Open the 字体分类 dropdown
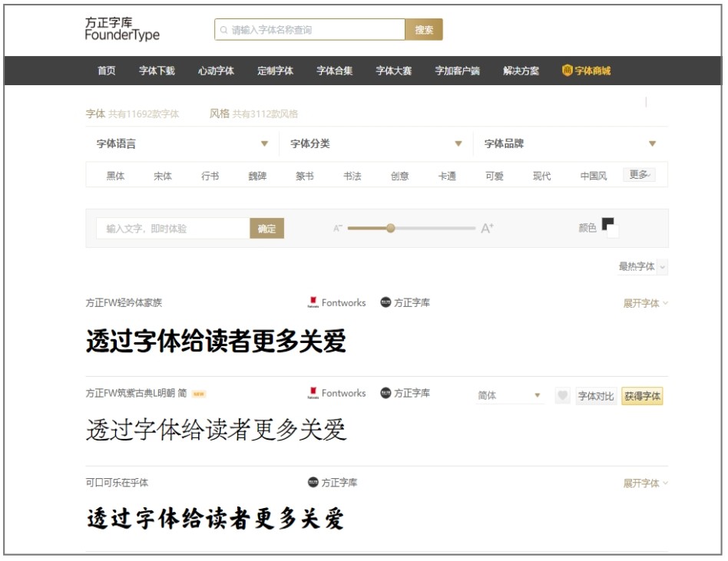The image size is (728, 561). (376, 144)
